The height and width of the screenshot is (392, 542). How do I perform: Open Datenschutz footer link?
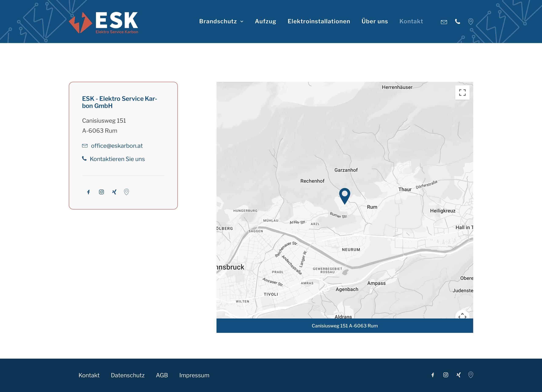[x=128, y=375]
